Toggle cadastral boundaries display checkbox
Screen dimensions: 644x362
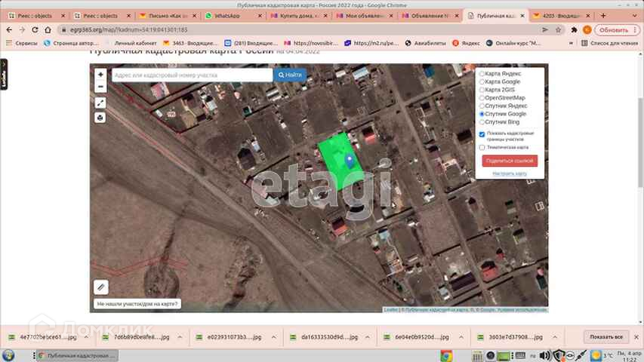tap(483, 134)
